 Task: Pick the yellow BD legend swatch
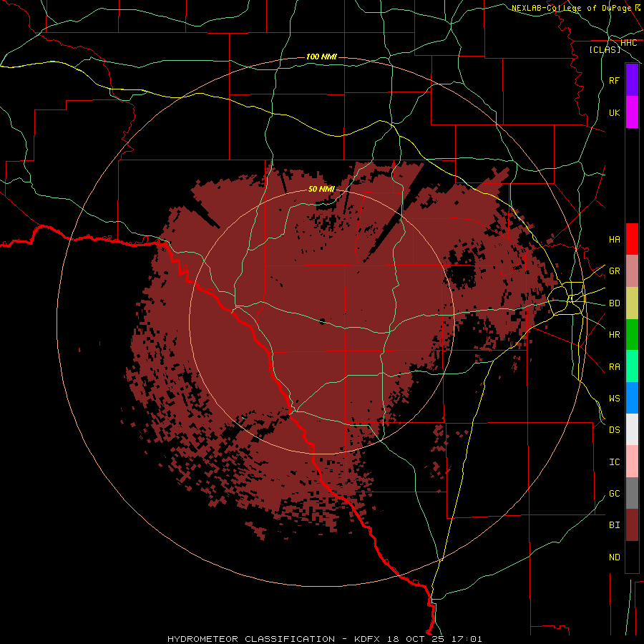click(632, 303)
